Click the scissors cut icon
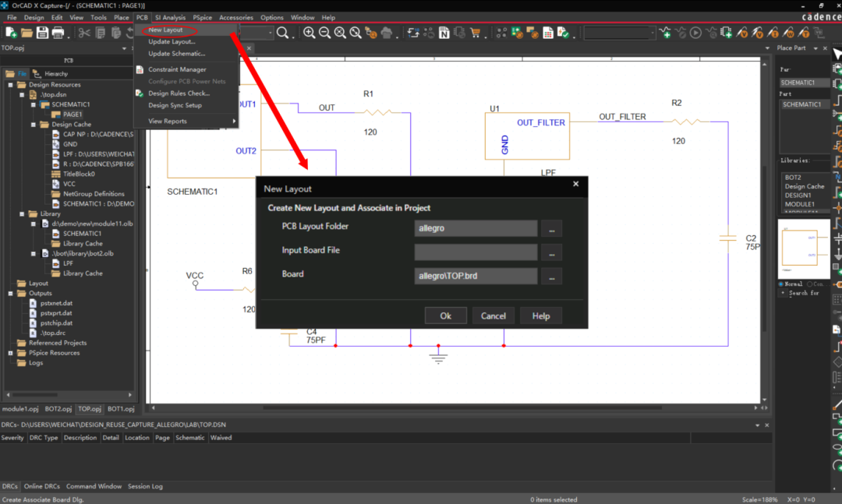The image size is (842, 504). pos(84,33)
